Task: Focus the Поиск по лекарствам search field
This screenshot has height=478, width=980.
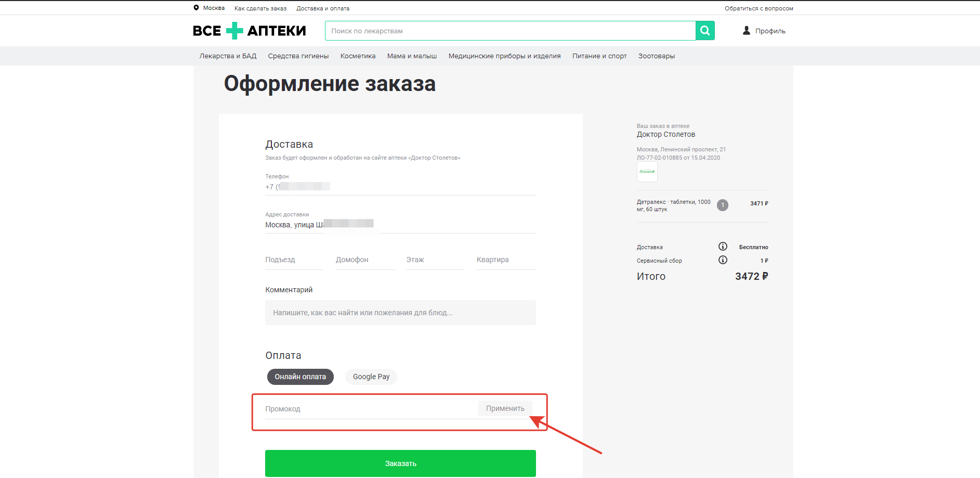Action: [x=511, y=31]
